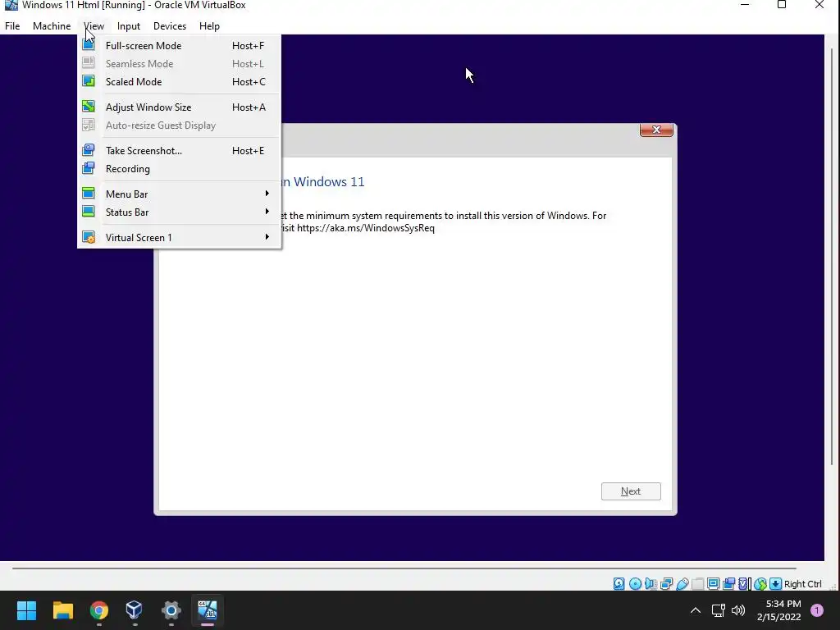Open File Explorer from the taskbar
Viewport: 840px width, 630px height.
pyautogui.click(x=63, y=609)
